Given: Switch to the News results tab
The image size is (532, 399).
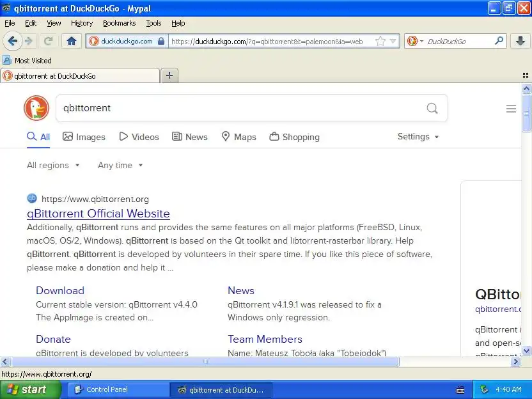Looking at the screenshot, I should tap(190, 137).
